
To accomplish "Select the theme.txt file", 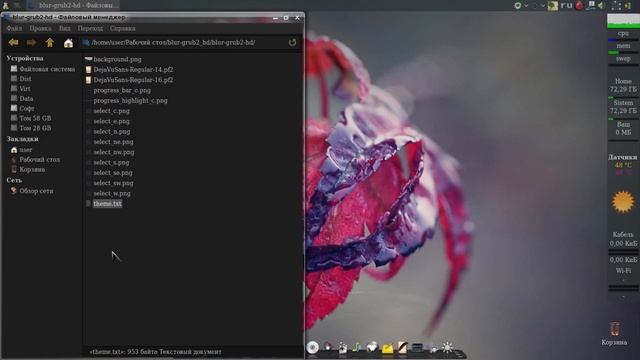I will [x=107, y=203].
